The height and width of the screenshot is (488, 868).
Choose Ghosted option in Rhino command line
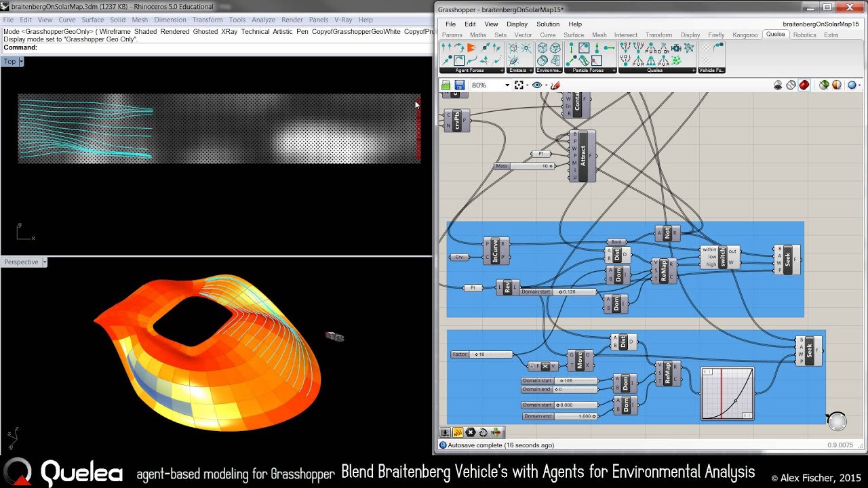point(205,32)
